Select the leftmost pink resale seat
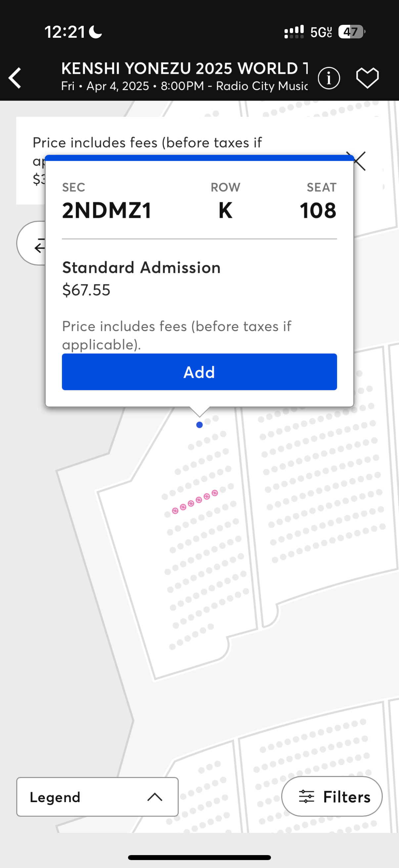This screenshot has height=868, width=399. click(175, 511)
